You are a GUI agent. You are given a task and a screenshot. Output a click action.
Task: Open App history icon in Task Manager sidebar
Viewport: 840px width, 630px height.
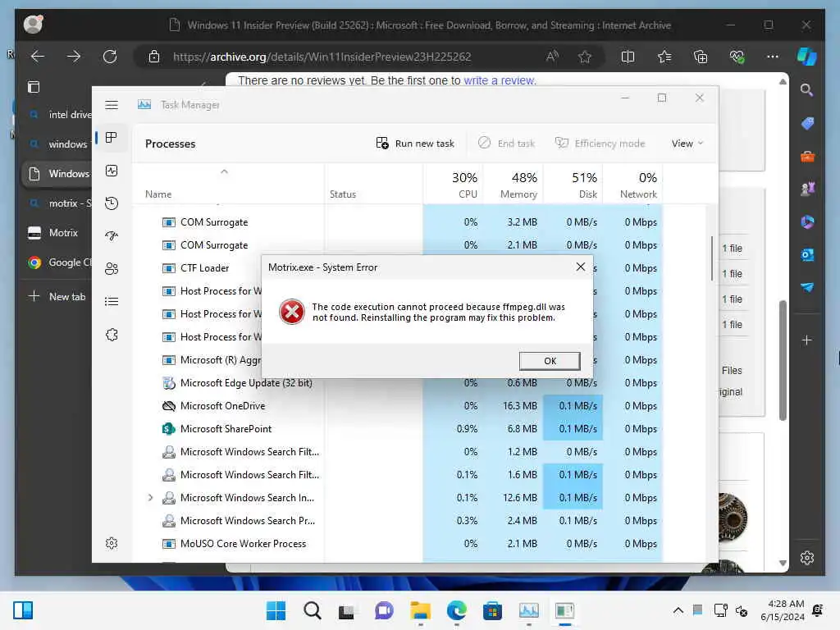coord(112,203)
